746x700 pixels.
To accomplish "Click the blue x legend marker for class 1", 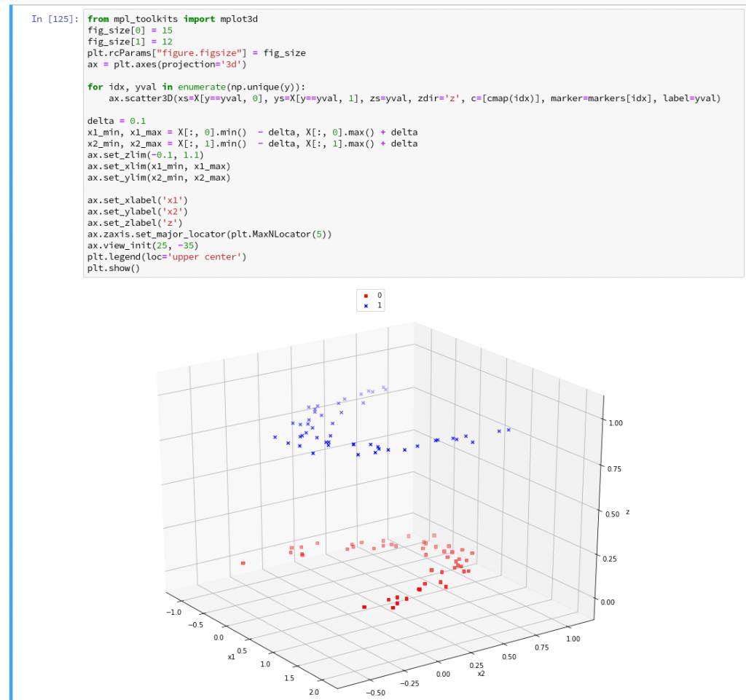I will tap(364, 306).
